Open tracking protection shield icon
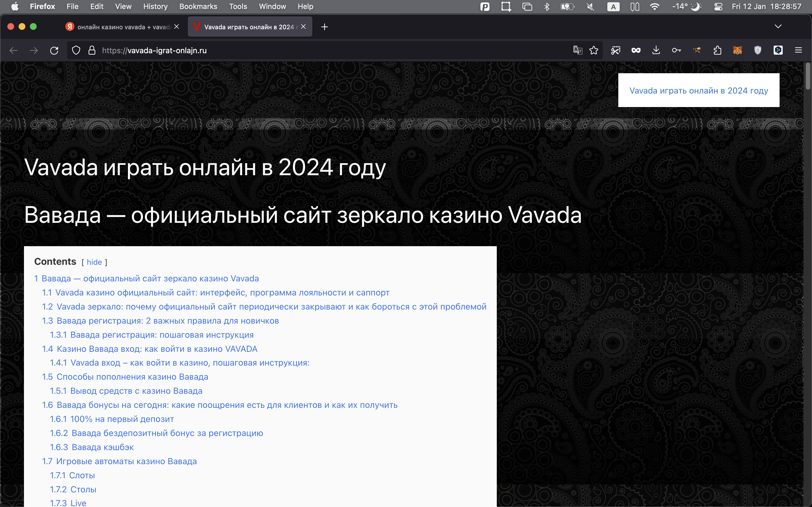Screen dimensions: 812x507 coord(76,51)
